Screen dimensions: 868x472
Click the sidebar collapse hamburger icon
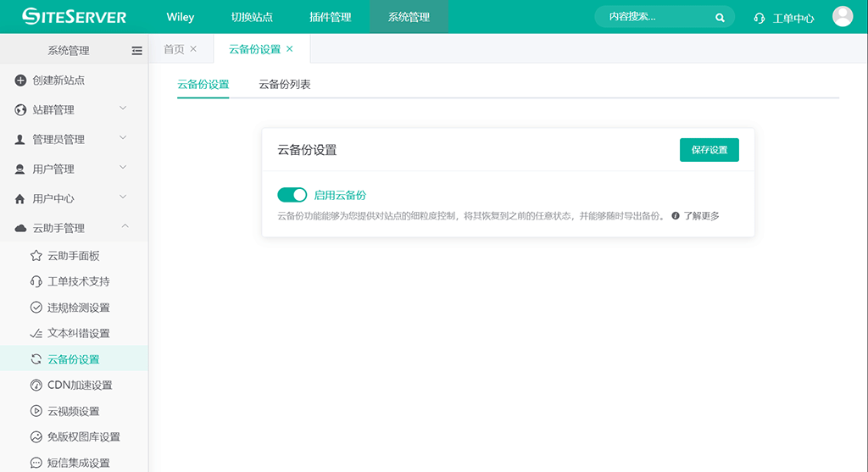pos(136,51)
